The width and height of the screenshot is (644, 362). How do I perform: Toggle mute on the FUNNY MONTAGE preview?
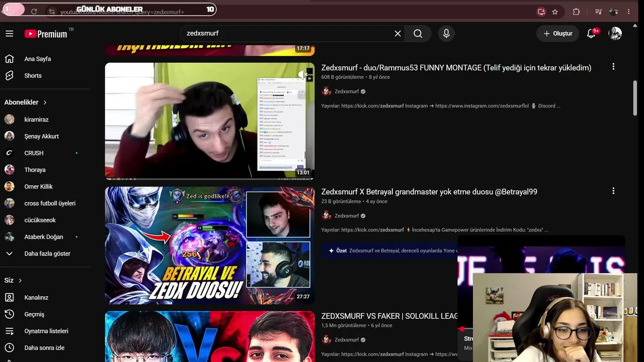[302, 74]
